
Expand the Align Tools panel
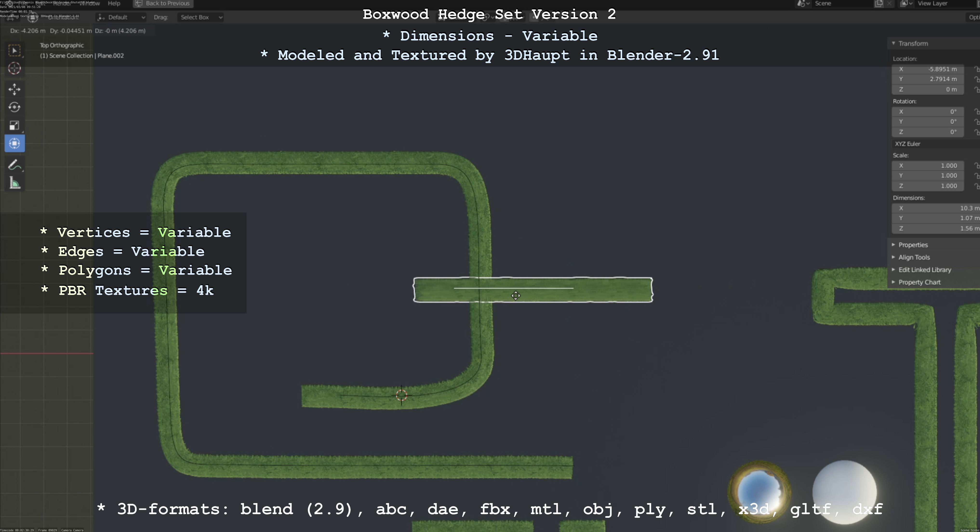[914, 257]
